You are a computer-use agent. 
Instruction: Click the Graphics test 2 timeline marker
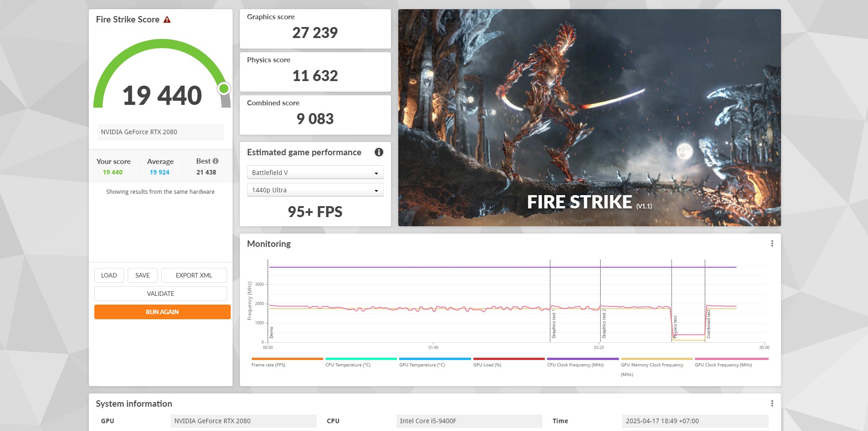[x=604, y=323]
